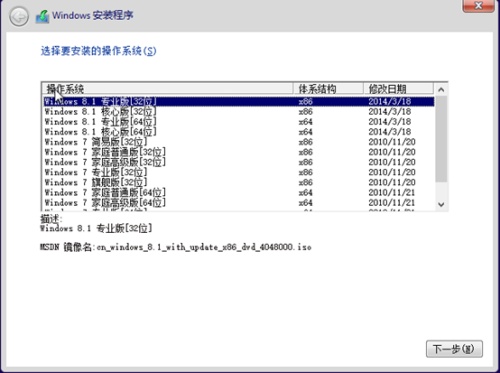Select Windows 7 专业版[32位] row
The height and width of the screenshot is (373, 500).
click(x=239, y=172)
